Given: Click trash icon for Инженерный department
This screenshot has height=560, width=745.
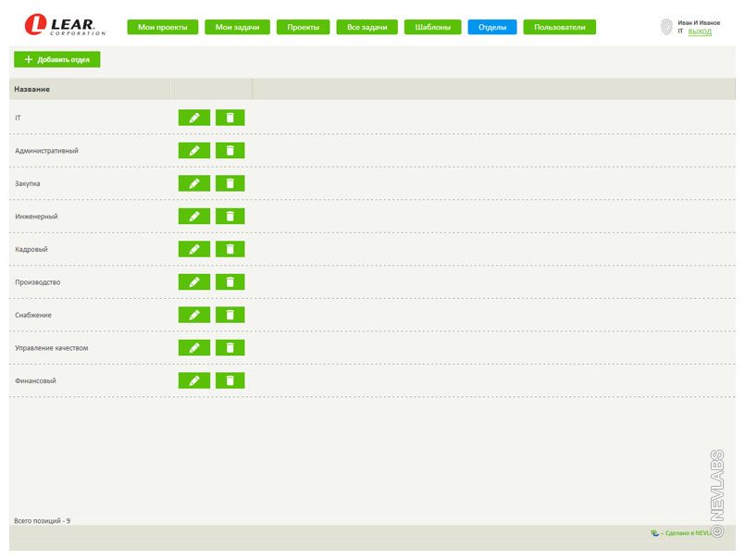Looking at the screenshot, I should click(x=230, y=217).
